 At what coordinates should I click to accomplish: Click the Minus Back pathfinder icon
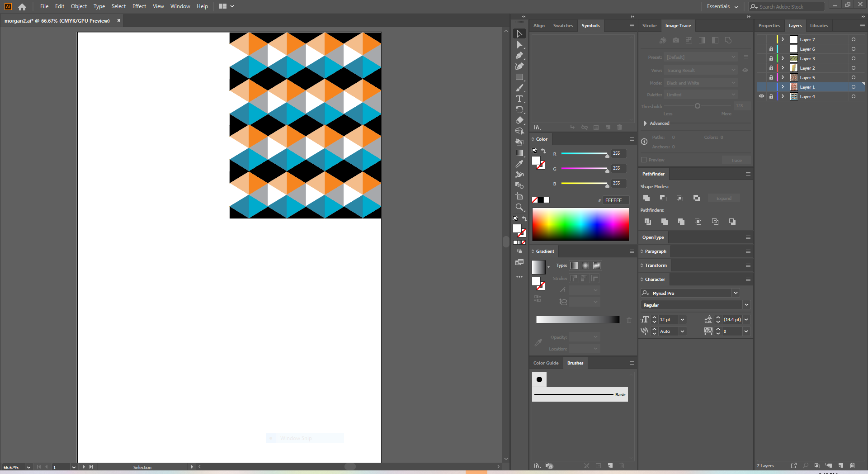click(732, 222)
